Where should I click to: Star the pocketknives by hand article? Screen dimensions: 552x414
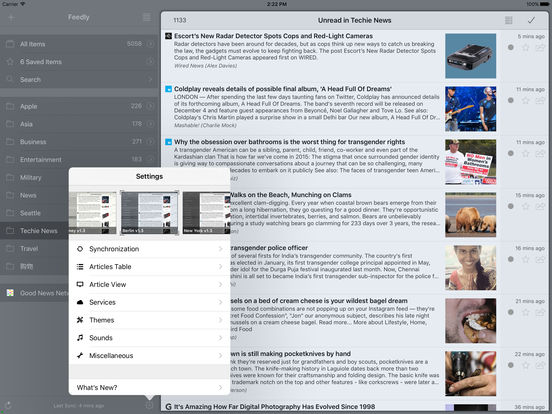pyautogui.click(x=525, y=365)
